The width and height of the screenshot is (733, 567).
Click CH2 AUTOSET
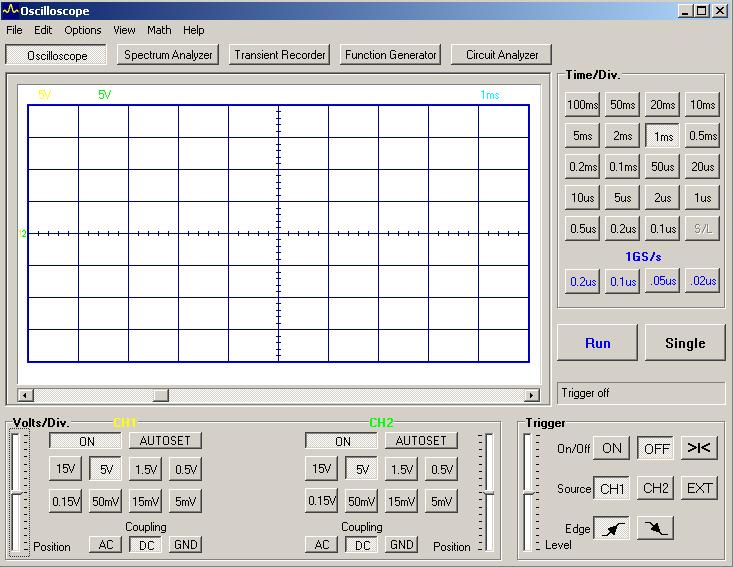[x=421, y=441]
